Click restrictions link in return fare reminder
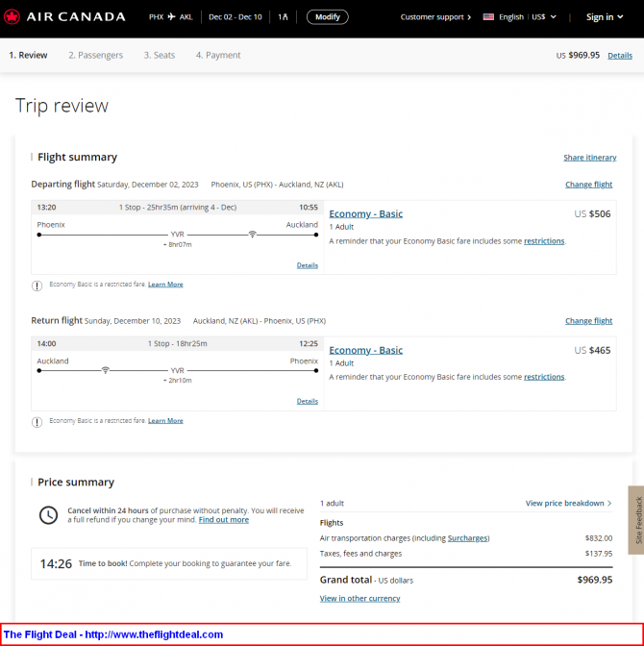 (x=544, y=377)
